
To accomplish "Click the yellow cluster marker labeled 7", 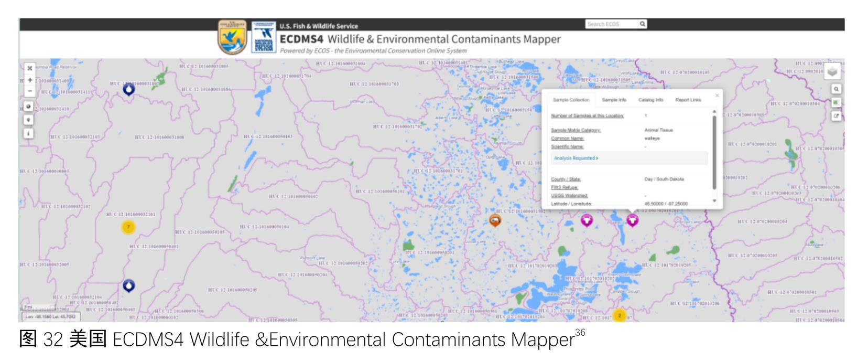I will click(128, 227).
